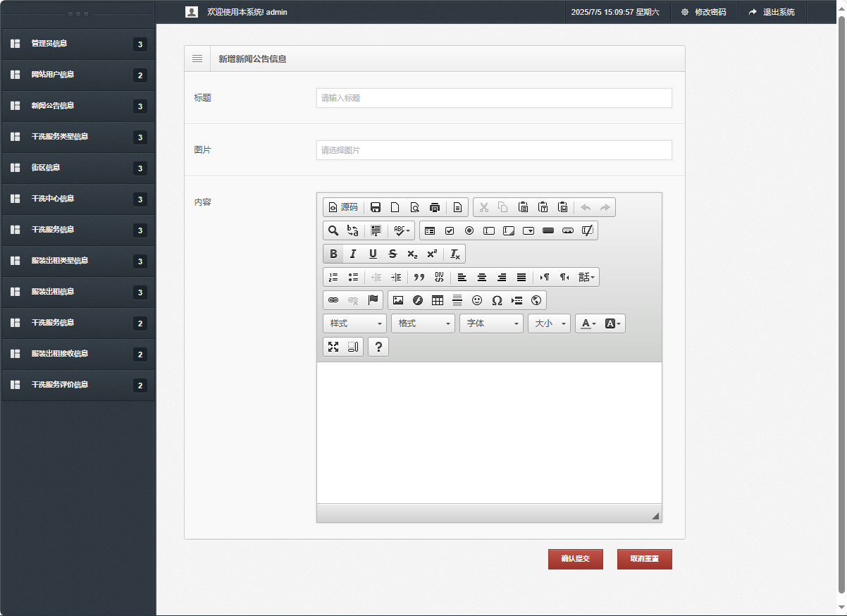Select 街区信息 from the left menu
This screenshot has width=847, height=616.
tap(46, 168)
